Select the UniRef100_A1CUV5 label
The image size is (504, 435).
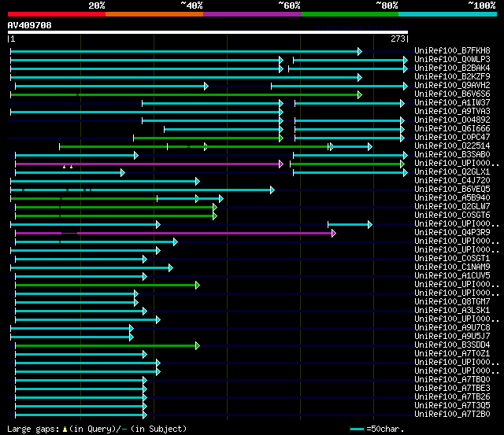[452, 276]
